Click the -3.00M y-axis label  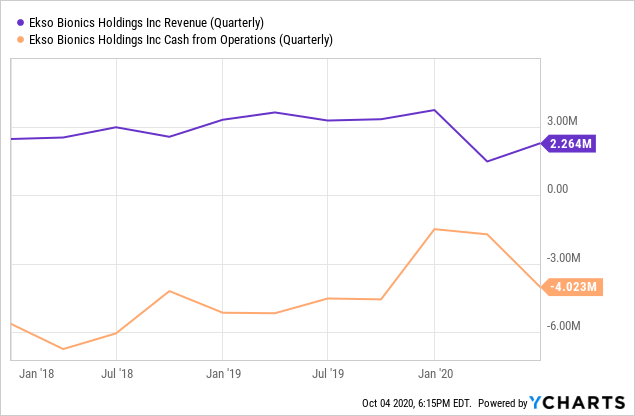(x=564, y=258)
